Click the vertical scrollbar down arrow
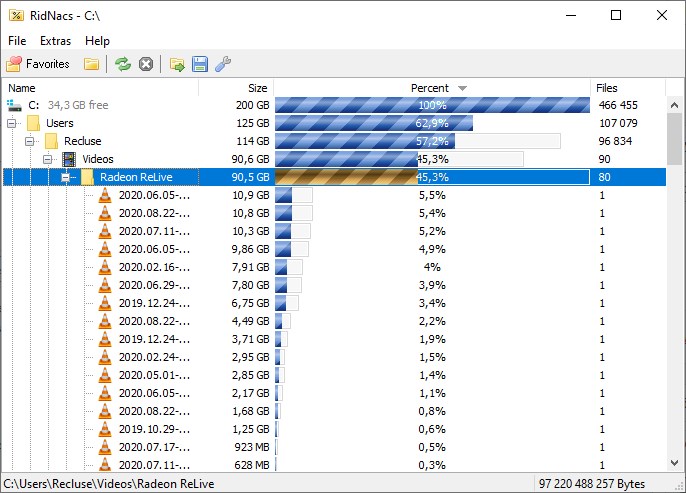This screenshot has width=686, height=493. click(x=675, y=463)
